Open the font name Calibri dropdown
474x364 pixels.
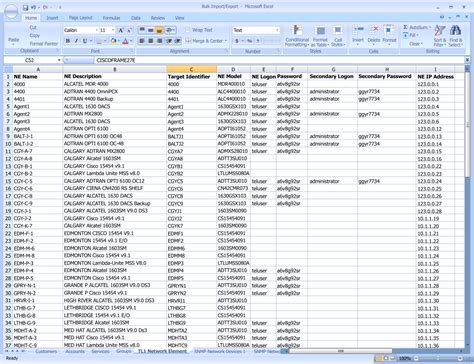coord(97,30)
